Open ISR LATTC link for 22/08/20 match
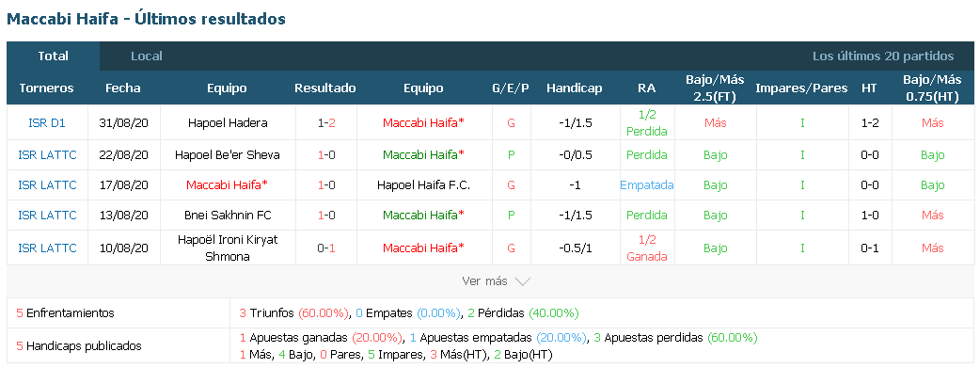Image resolution: width=980 pixels, height=368 pixels. [48, 154]
